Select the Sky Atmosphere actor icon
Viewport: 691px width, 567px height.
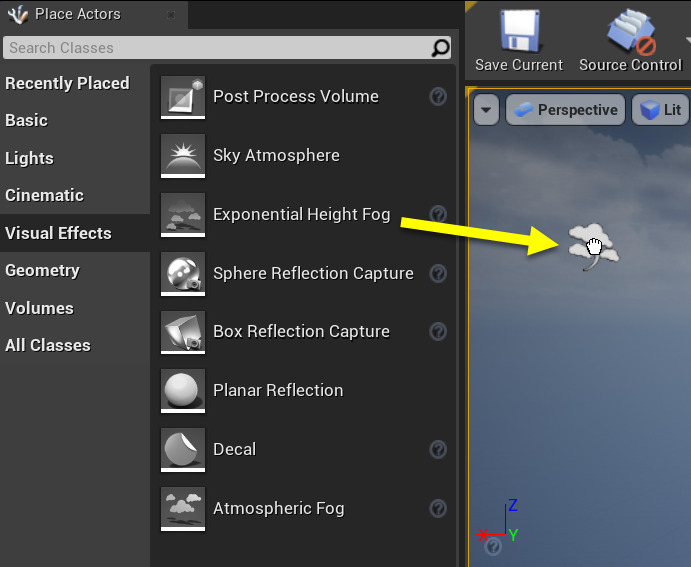point(183,156)
